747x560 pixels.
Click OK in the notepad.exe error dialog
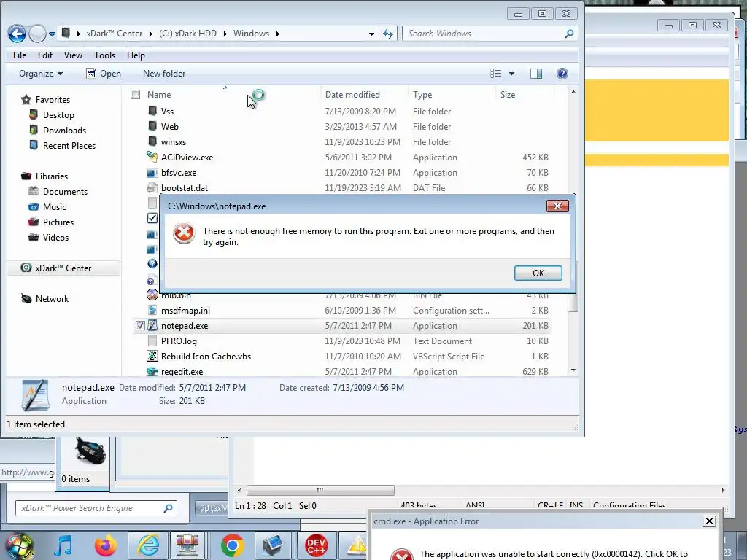pyautogui.click(x=538, y=273)
